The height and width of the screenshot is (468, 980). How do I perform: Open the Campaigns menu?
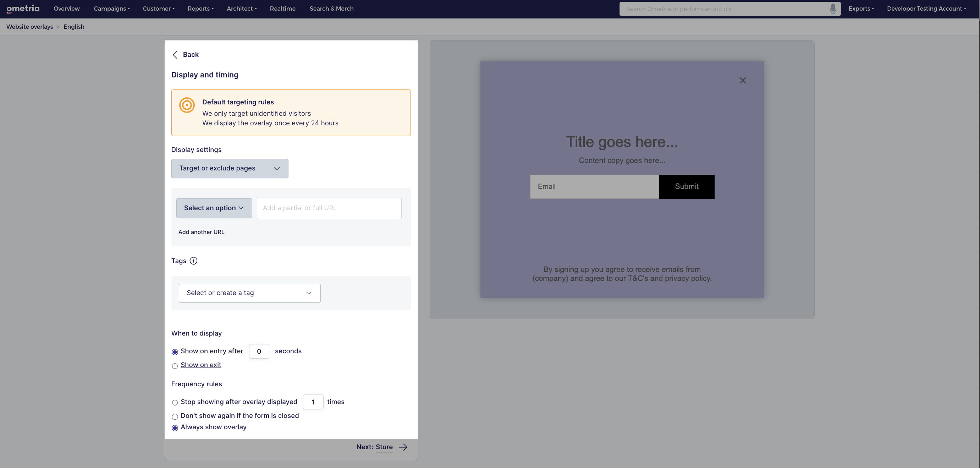111,9
